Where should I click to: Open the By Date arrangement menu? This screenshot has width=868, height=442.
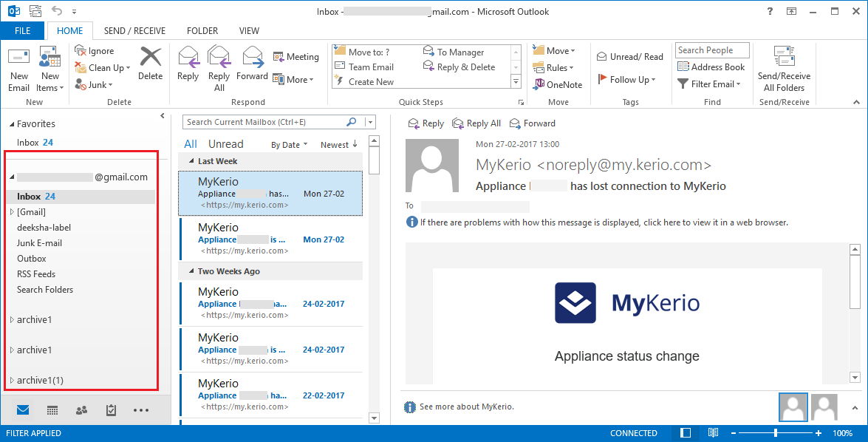(289, 145)
